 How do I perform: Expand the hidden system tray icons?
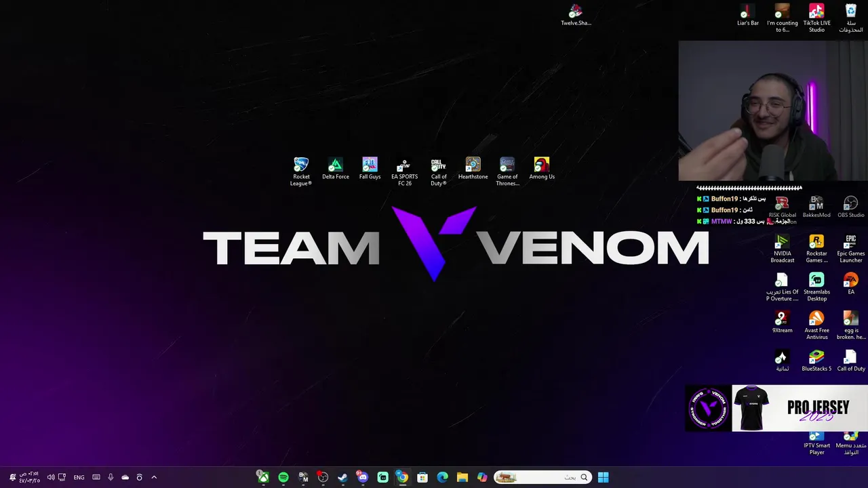tap(154, 477)
